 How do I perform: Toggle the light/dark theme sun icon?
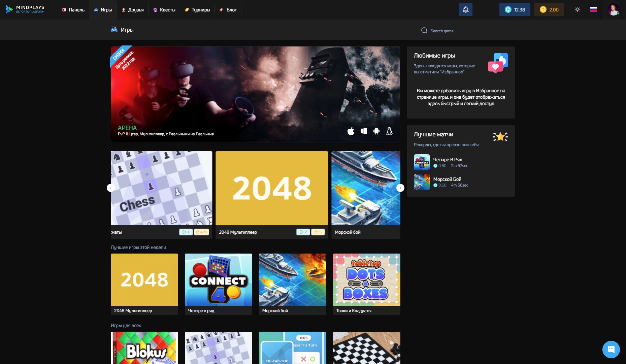click(578, 9)
